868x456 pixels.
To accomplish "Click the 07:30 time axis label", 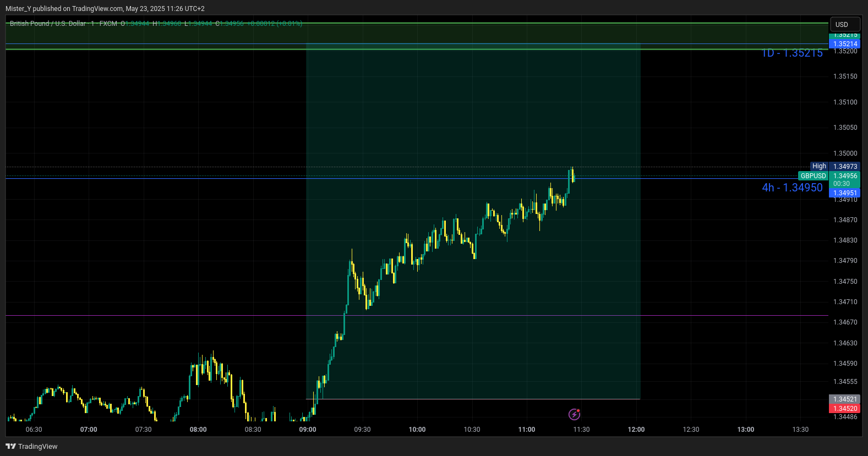I will [144, 430].
